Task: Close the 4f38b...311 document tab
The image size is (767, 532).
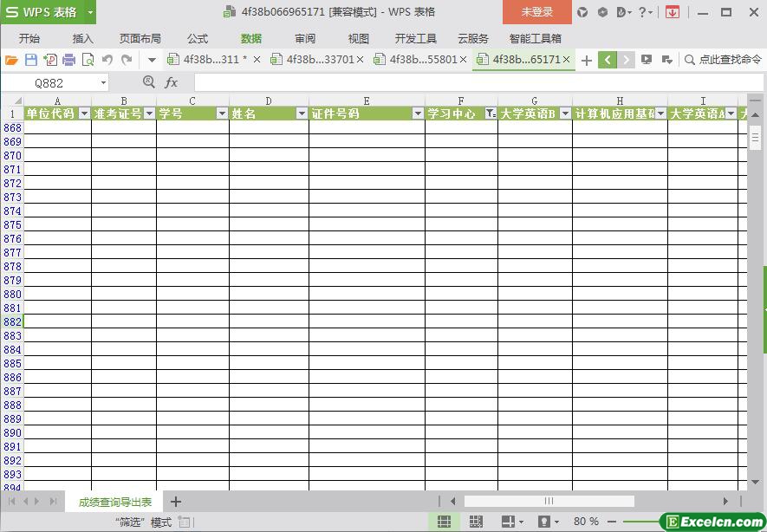Action: 257,60
